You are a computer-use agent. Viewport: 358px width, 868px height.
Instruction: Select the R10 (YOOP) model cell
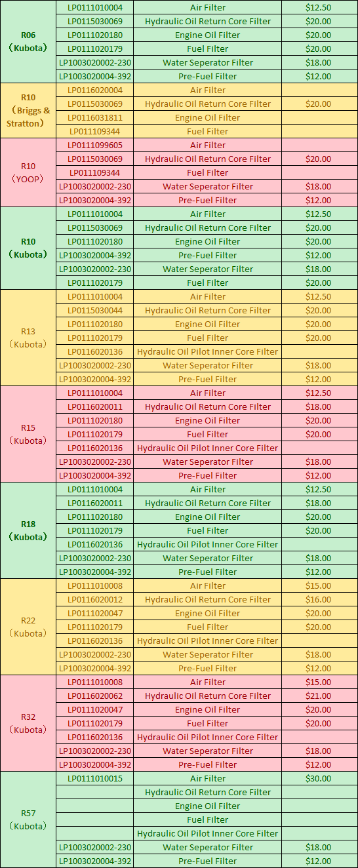[x=28, y=172]
